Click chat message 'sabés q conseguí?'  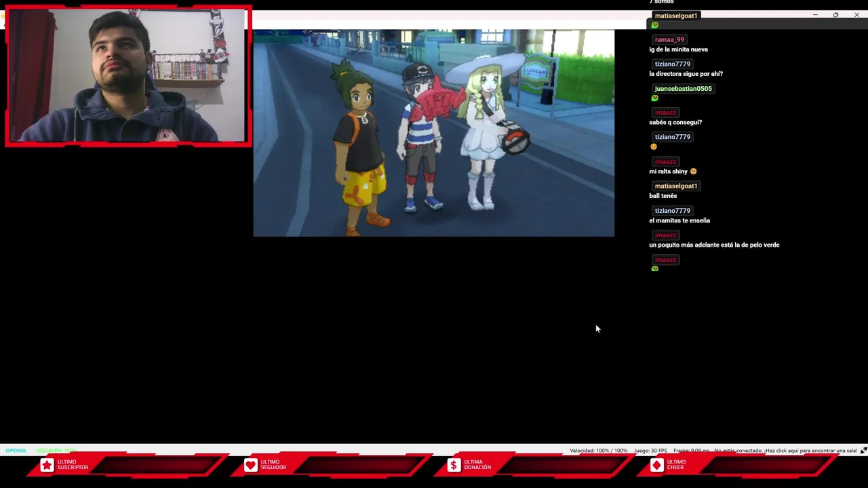(675, 123)
